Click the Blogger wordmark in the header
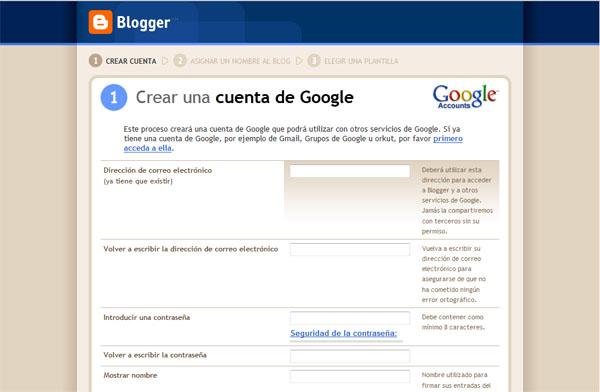 click(143, 23)
